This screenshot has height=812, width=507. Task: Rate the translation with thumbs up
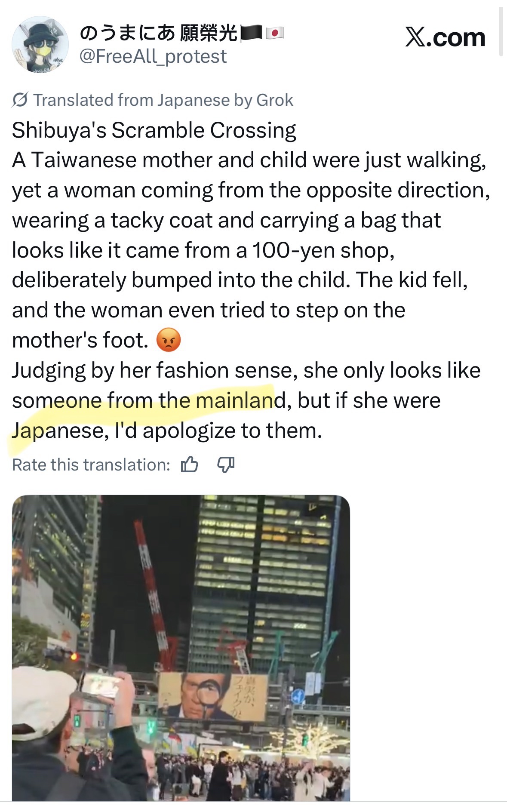pyautogui.click(x=189, y=465)
